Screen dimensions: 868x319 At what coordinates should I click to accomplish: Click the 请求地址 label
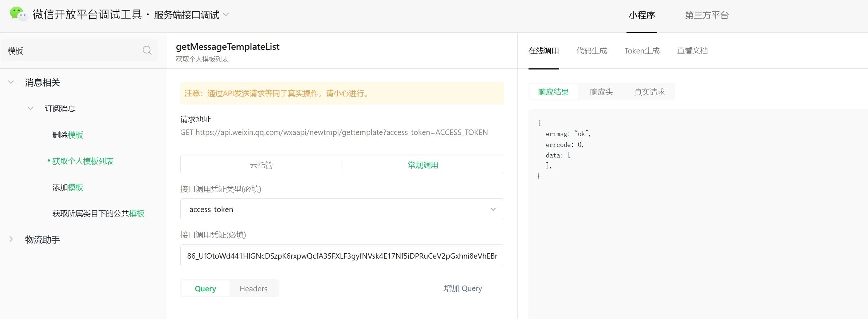tap(196, 119)
